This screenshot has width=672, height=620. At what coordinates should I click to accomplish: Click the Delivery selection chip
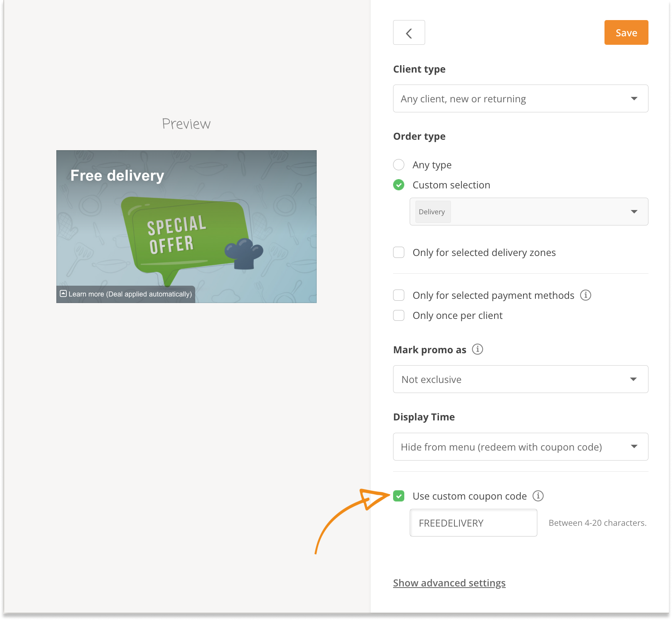[432, 212]
